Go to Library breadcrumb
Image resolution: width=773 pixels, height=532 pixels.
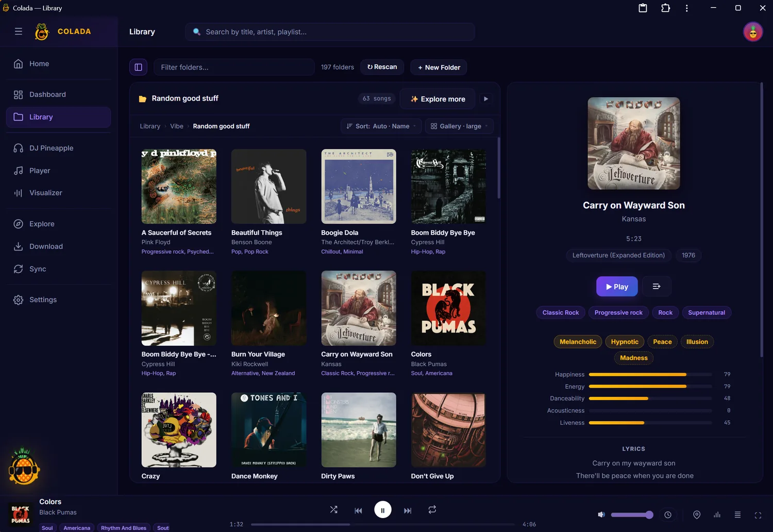point(150,126)
